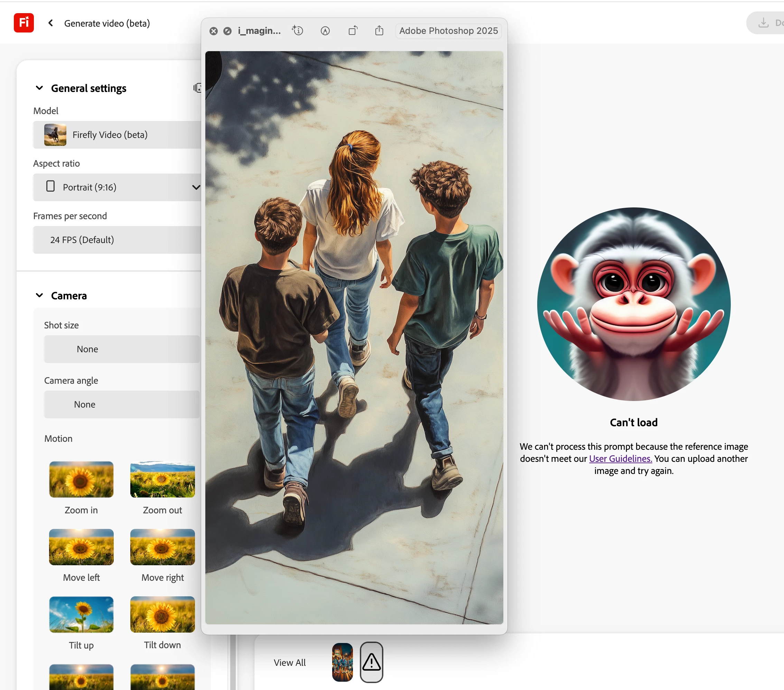Select the Move right camera motion
The width and height of the screenshot is (784, 690).
click(x=162, y=547)
